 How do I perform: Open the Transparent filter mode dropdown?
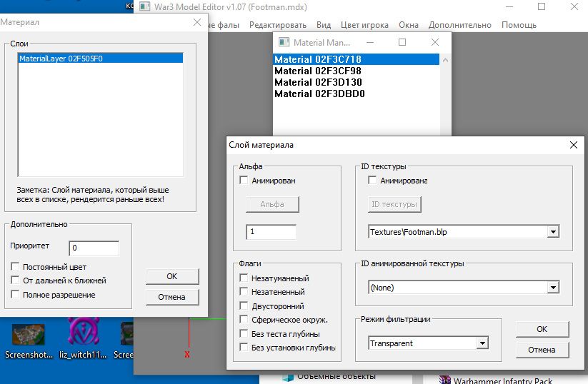(x=482, y=343)
